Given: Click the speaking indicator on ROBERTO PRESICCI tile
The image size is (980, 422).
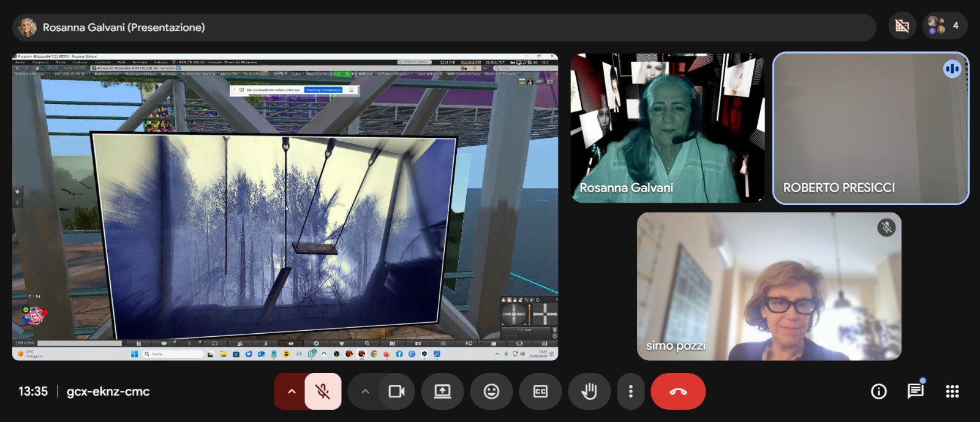Looking at the screenshot, I should [952, 69].
